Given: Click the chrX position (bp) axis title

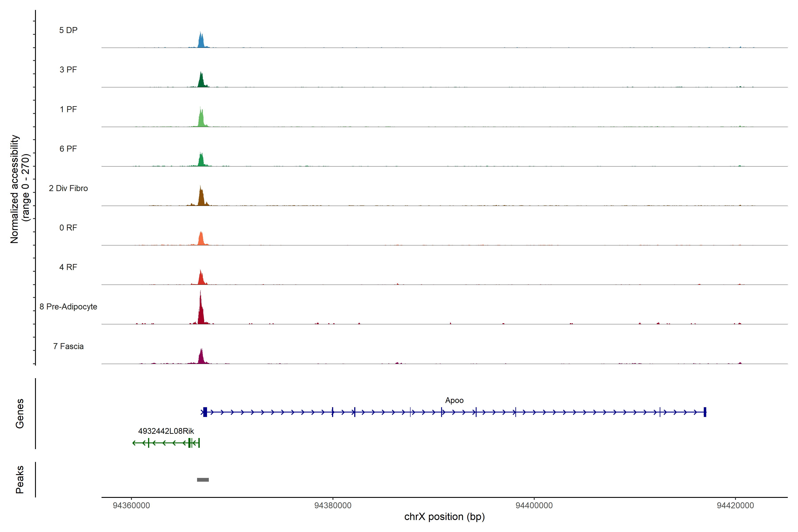Looking at the screenshot, I should click(444, 517).
